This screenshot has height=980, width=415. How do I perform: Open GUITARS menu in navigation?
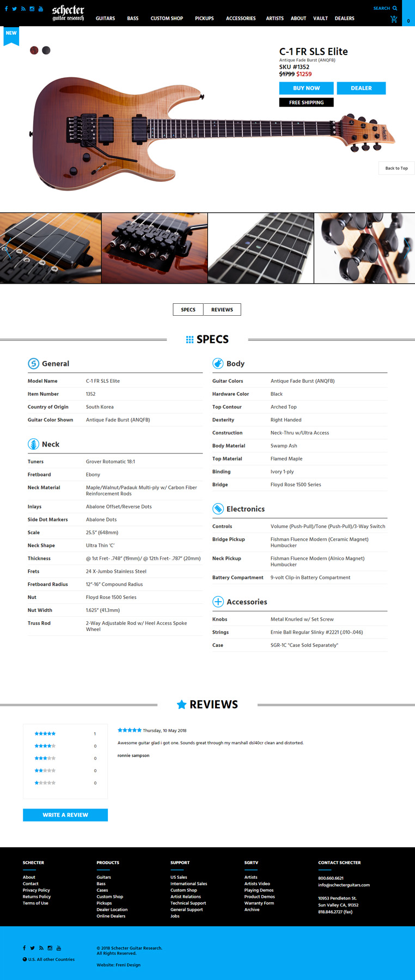tap(105, 19)
